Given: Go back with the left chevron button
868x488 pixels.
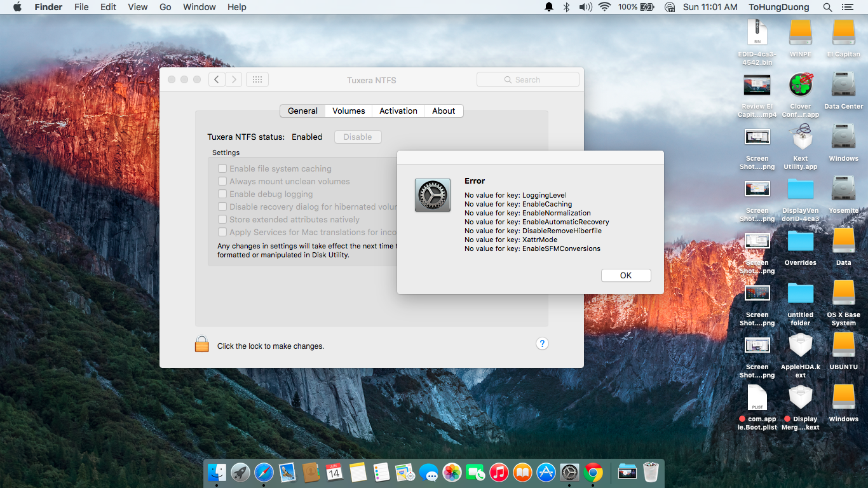Looking at the screenshot, I should coord(217,79).
